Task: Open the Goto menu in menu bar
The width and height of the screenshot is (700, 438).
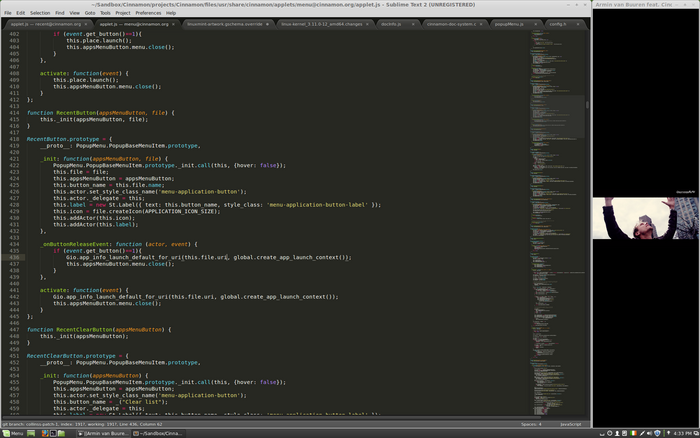Action: [90, 13]
